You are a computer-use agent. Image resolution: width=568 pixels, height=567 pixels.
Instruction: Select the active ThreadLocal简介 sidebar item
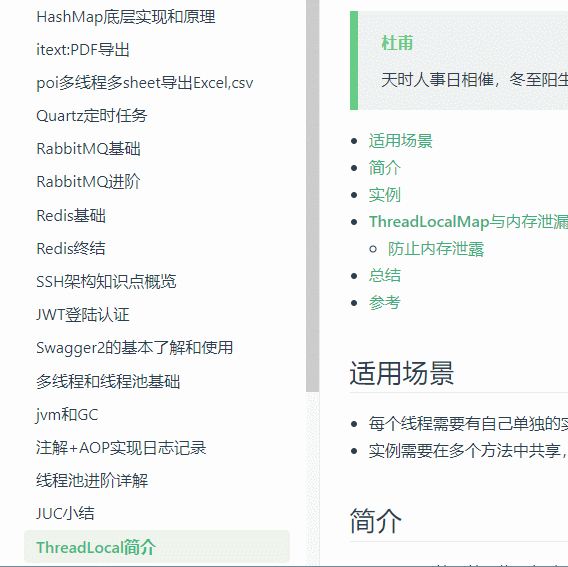(x=157, y=547)
